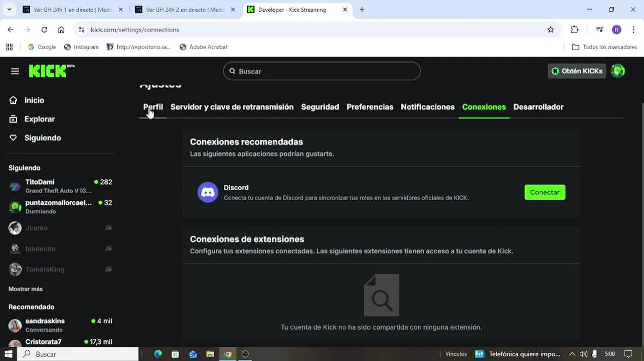Click the address bar URL
This screenshot has width=644, height=361.
(135, 30)
